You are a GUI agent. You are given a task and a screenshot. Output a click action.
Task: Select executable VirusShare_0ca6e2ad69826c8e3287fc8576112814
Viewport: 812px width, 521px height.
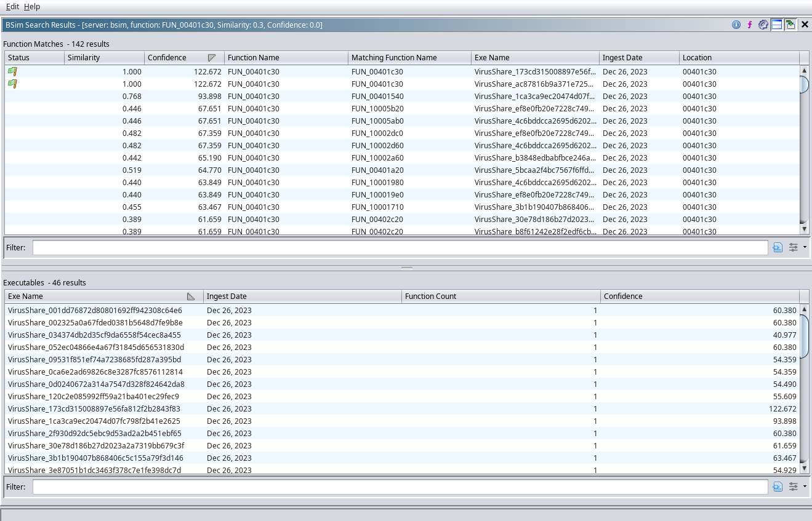pyautogui.click(x=95, y=372)
